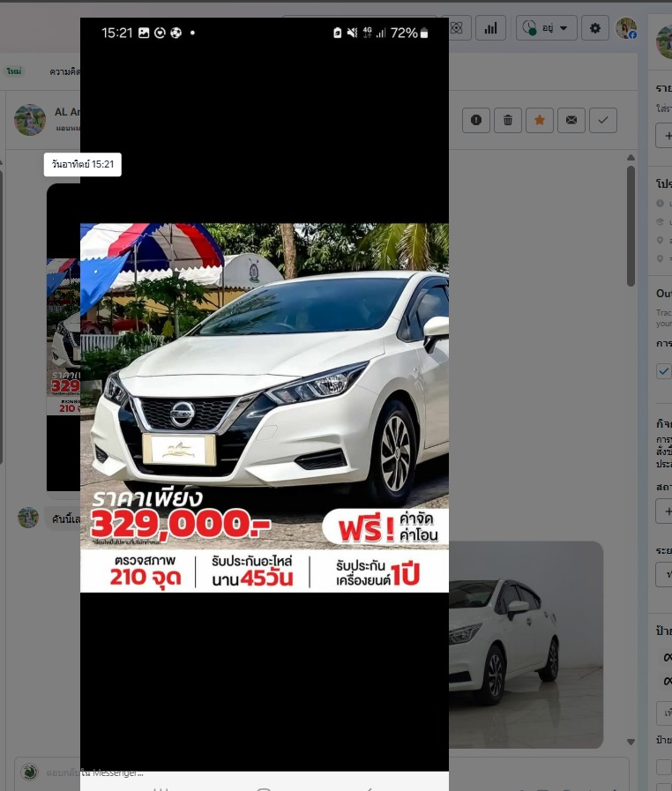Click the AL contact avatar in conversation header
The width and height of the screenshot is (672, 791).
click(x=30, y=120)
